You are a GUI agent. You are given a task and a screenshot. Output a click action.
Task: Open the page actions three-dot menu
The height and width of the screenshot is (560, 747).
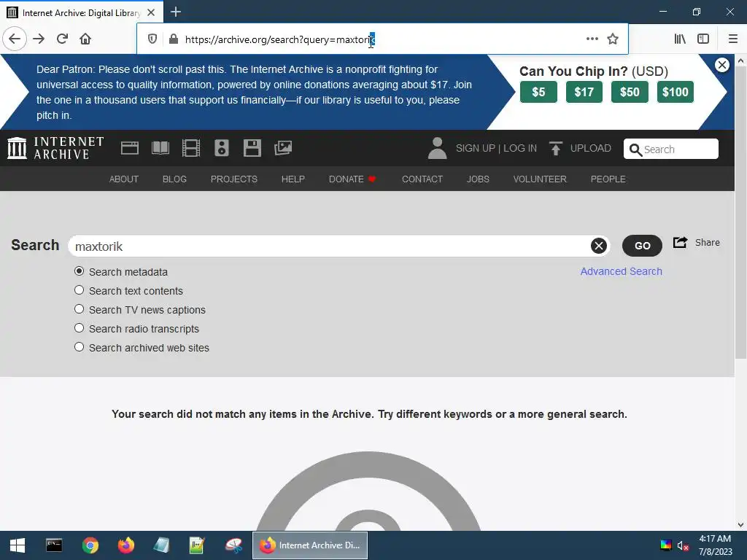[x=592, y=39]
